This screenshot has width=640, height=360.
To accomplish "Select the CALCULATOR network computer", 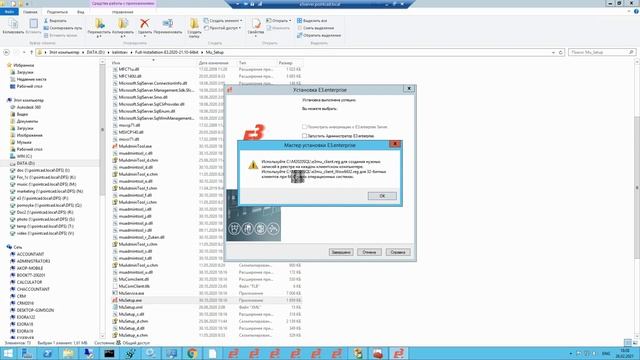I will pos(29,282).
